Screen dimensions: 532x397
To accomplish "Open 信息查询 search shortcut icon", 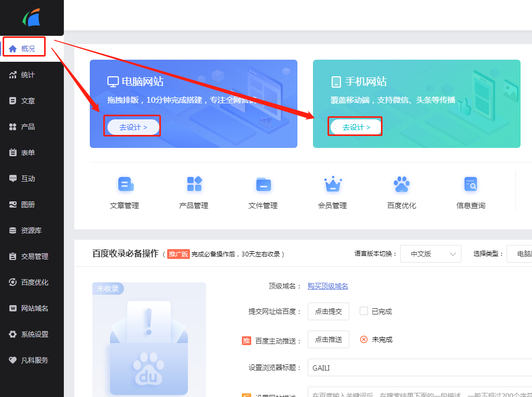I will pyautogui.click(x=471, y=184).
